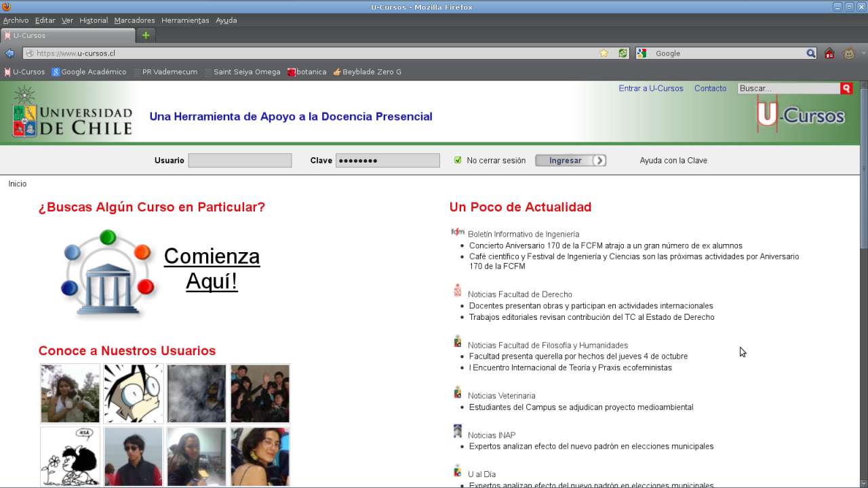Click the magnifier icon in the Google search bar
Screen dimensions: 868x488
[x=812, y=53]
